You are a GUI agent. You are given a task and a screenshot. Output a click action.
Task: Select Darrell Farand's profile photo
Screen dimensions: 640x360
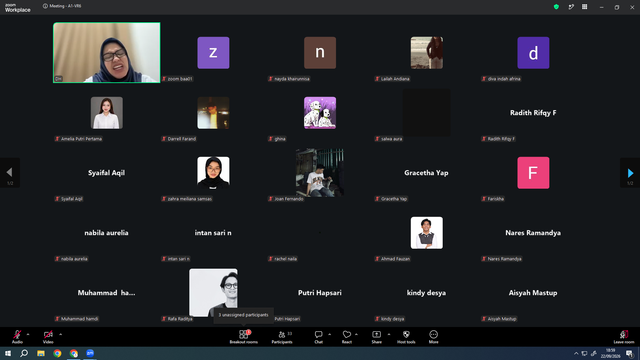pos(213,113)
